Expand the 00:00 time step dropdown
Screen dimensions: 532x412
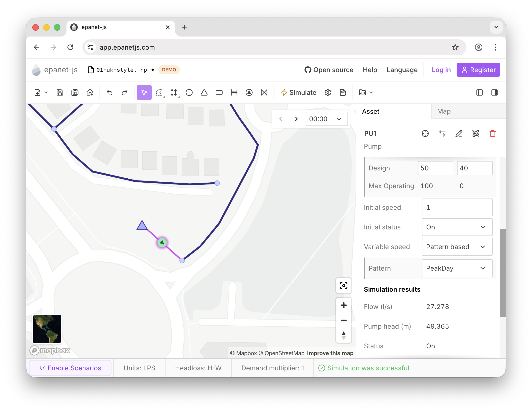tap(326, 119)
